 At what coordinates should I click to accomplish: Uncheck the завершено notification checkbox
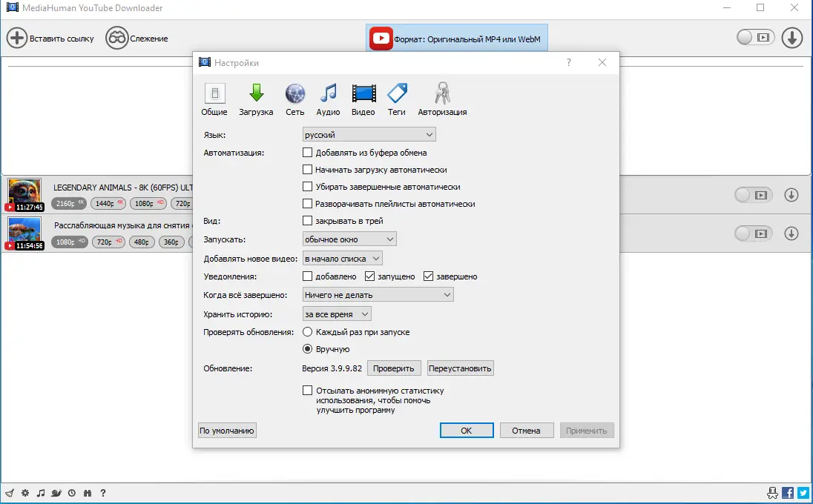point(428,276)
